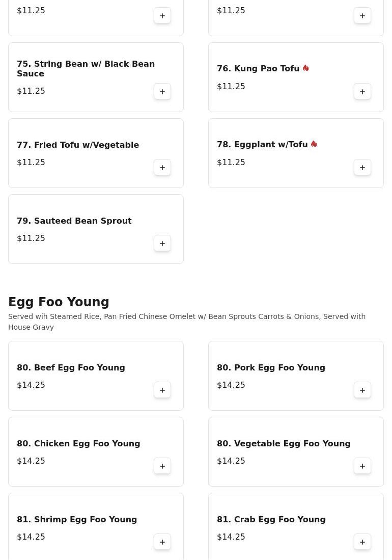Add Sauteed Bean Sprout via plus icon

(162, 244)
